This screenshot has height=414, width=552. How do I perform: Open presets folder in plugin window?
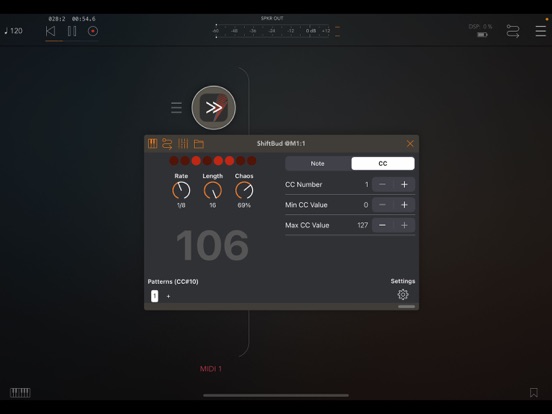point(199,144)
